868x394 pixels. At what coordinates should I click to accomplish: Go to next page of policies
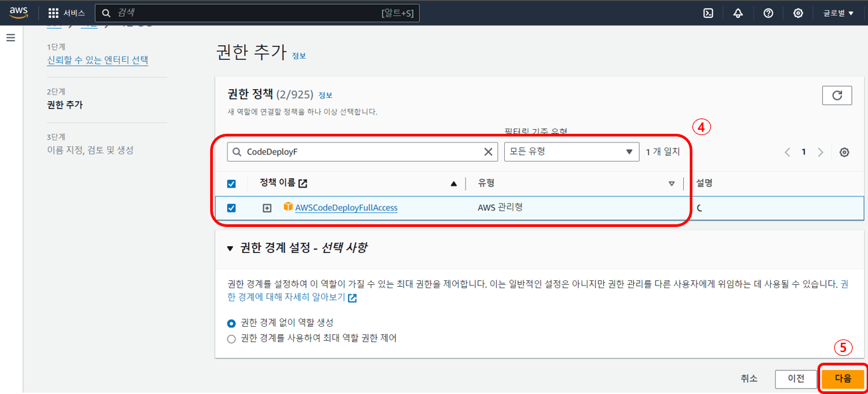point(820,152)
